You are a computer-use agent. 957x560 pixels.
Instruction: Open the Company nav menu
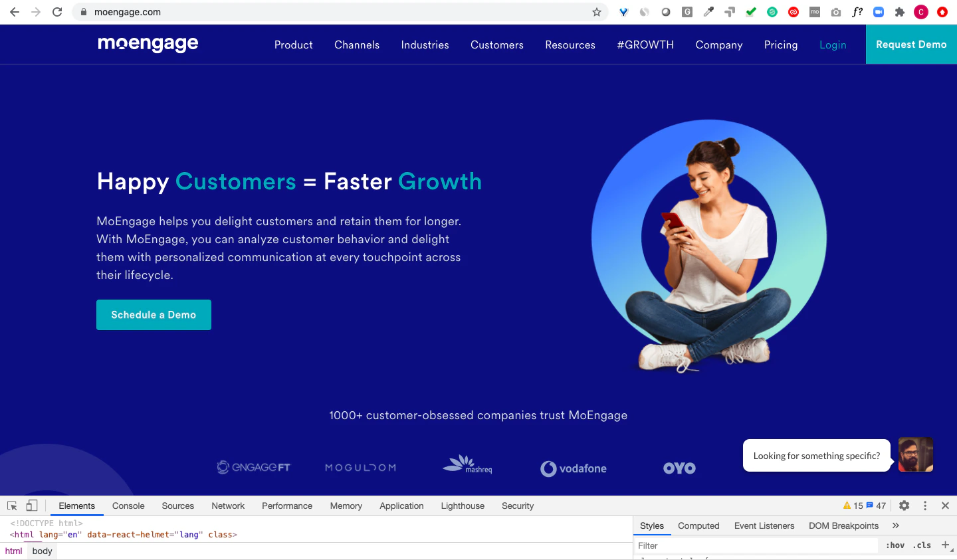point(719,45)
